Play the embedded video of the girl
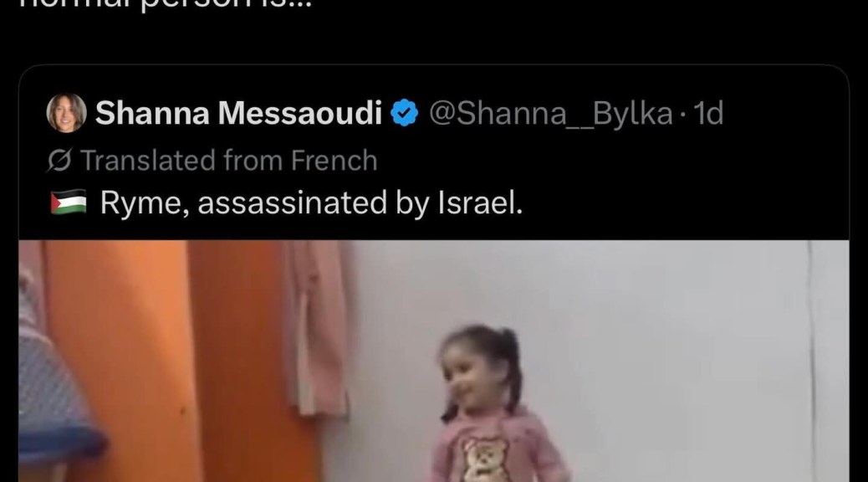868x482 pixels. click(434, 361)
